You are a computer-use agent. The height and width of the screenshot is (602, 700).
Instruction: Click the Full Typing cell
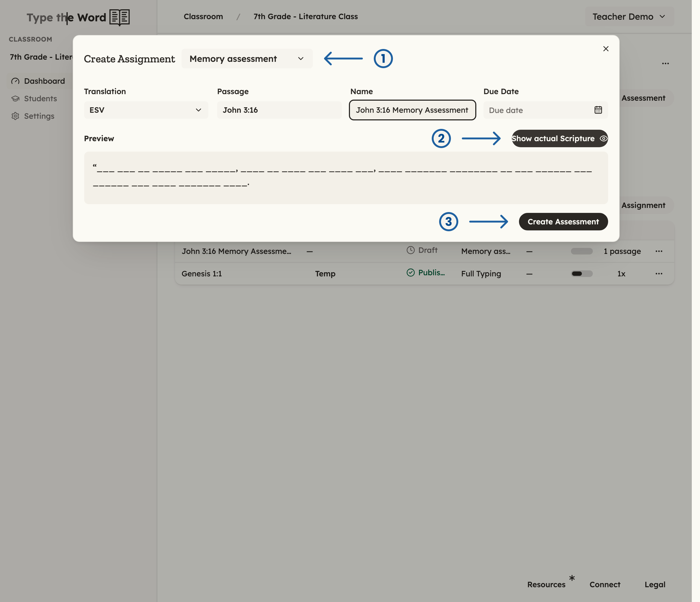481,273
